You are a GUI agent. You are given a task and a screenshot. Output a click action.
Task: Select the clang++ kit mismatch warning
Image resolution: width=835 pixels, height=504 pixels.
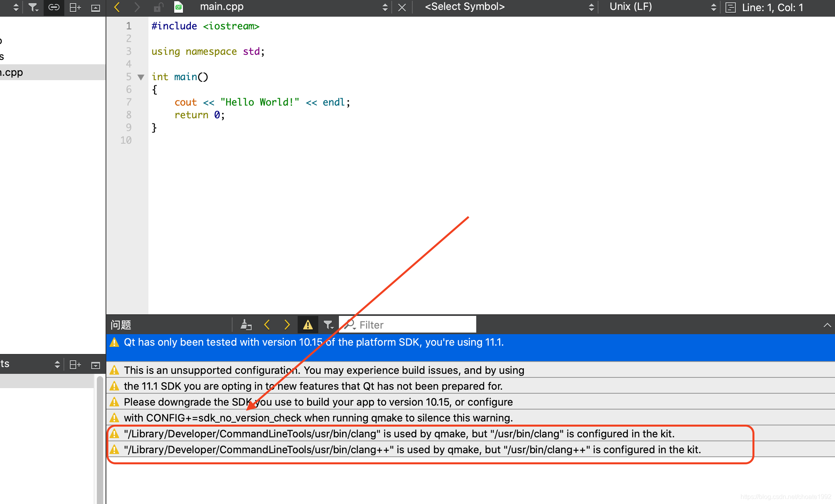pyautogui.click(x=412, y=450)
